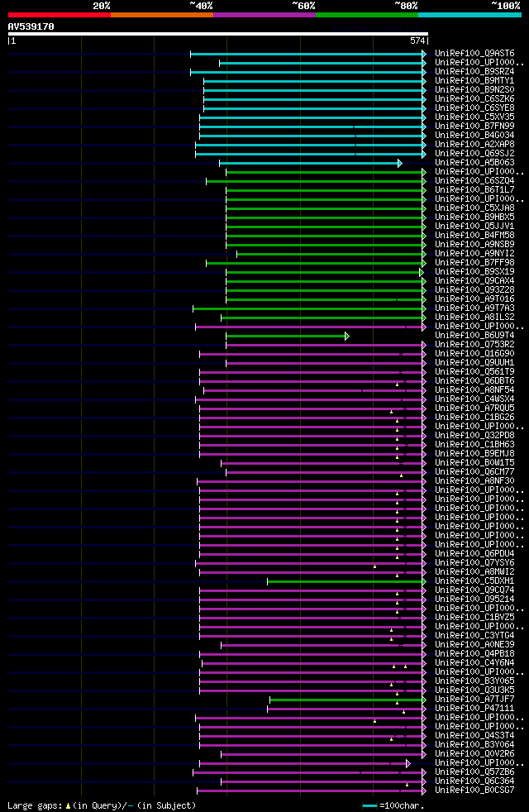Select the query name AV539170
The width and height of the screenshot is (529, 812).
click(x=31, y=26)
